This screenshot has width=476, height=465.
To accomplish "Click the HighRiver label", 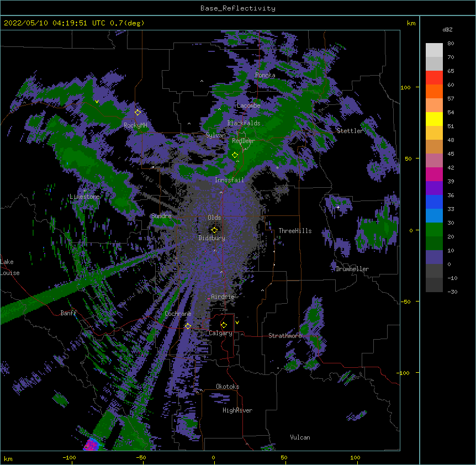I will tap(237, 410).
